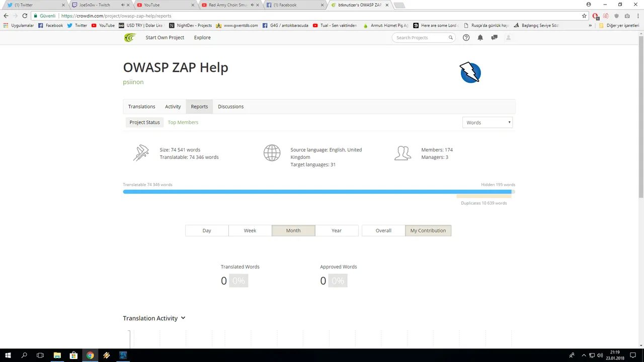Switch to My Contribution view
The image size is (644, 362).
pyautogui.click(x=428, y=230)
